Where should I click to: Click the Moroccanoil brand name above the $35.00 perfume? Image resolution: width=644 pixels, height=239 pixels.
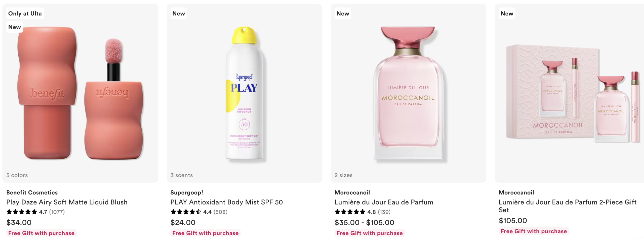pos(352,193)
